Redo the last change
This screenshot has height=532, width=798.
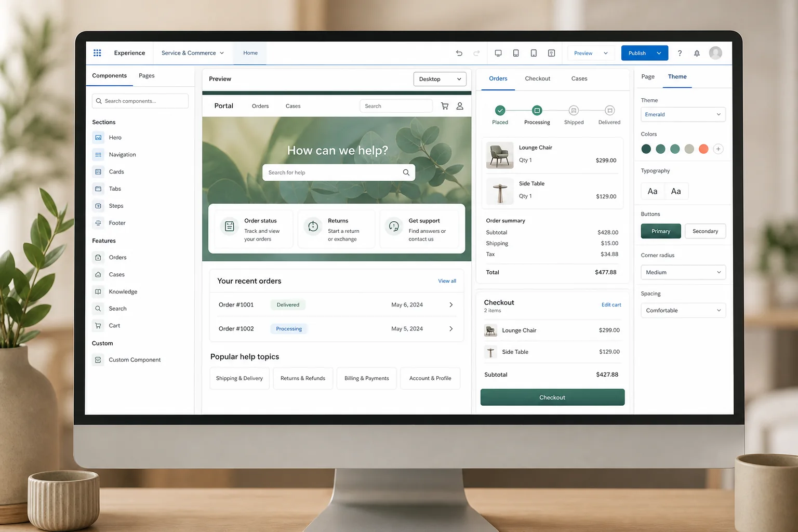point(476,53)
